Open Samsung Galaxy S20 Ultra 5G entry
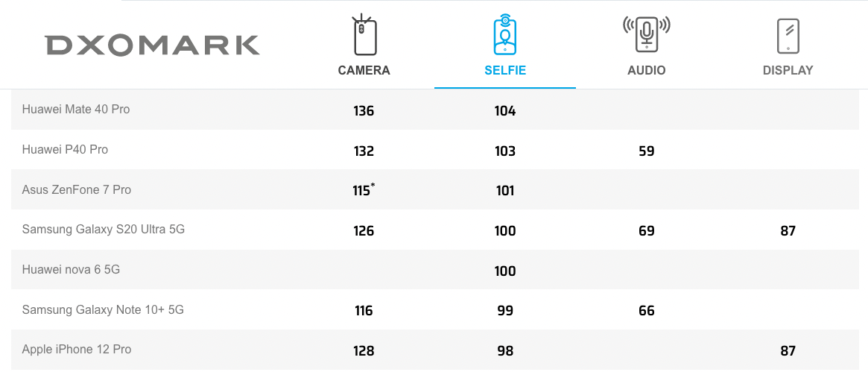This screenshot has height=372, width=868. (x=103, y=229)
